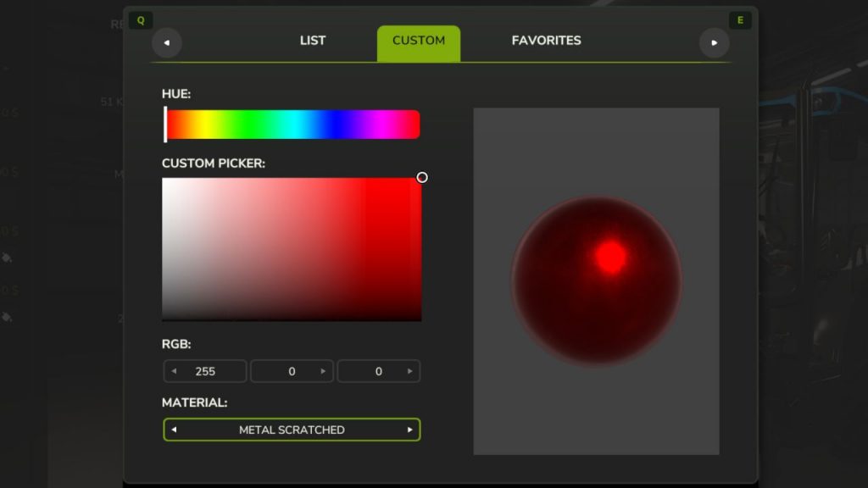Click the hue slider position marker
This screenshot has width=868, height=488.
tap(166, 123)
